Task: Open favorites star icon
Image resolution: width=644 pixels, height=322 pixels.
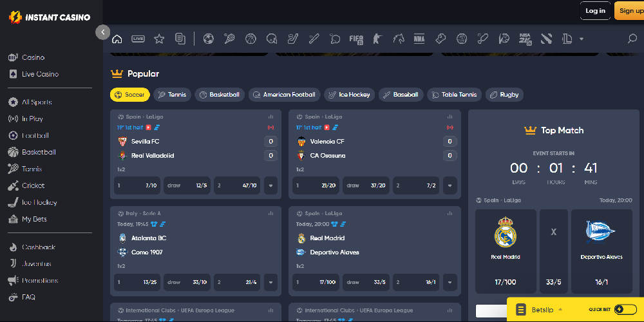Action: pos(159,39)
